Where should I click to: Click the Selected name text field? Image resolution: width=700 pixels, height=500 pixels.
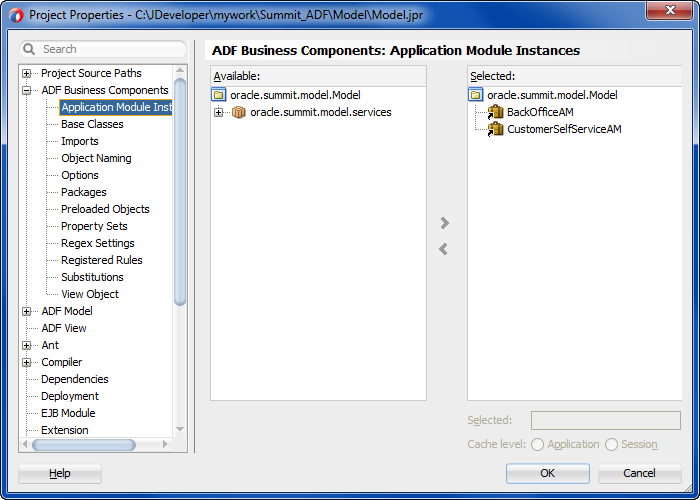(x=606, y=421)
